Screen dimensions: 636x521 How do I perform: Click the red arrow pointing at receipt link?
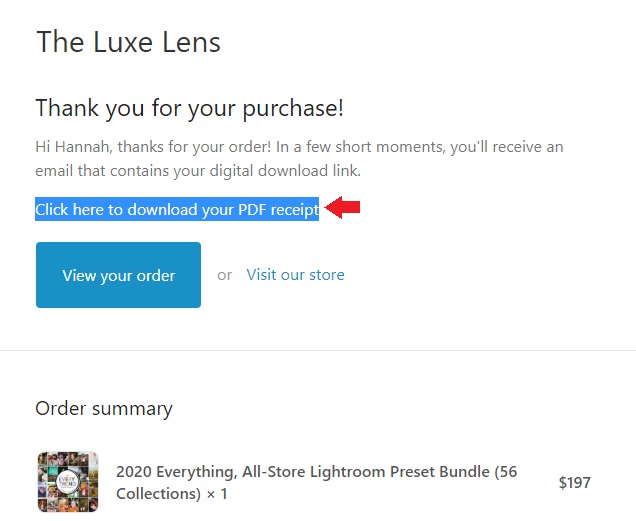(x=344, y=208)
